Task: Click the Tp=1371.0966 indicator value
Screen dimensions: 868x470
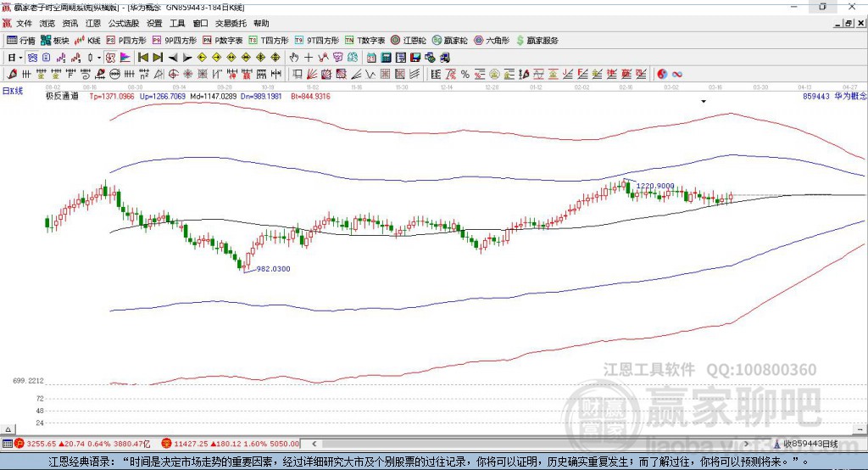Action: point(112,97)
